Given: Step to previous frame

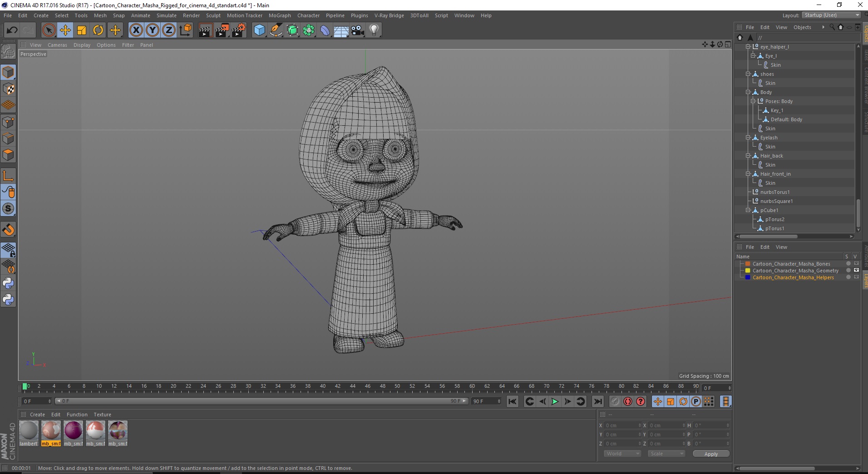Looking at the screenshot, I should [x=542, y=401].
